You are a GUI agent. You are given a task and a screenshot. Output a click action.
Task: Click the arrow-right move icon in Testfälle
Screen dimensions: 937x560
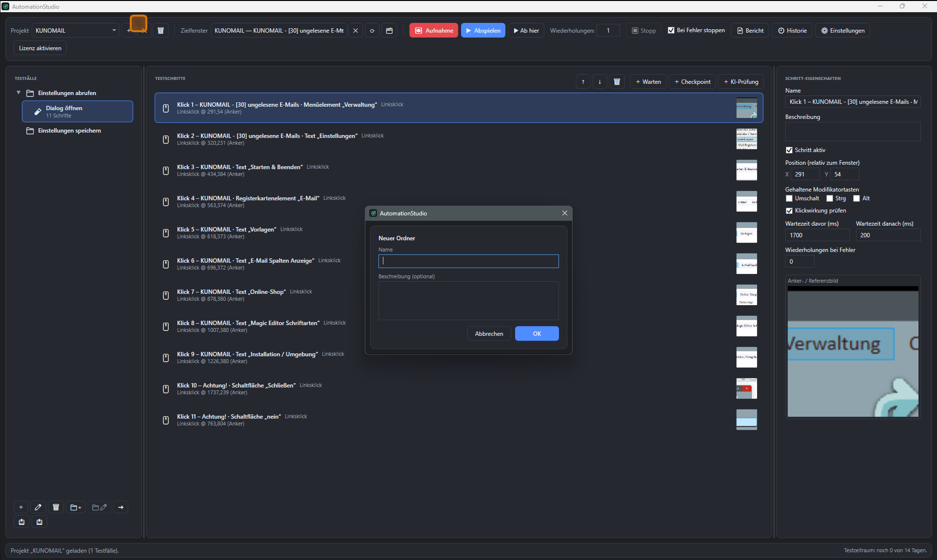click(121, 507)
